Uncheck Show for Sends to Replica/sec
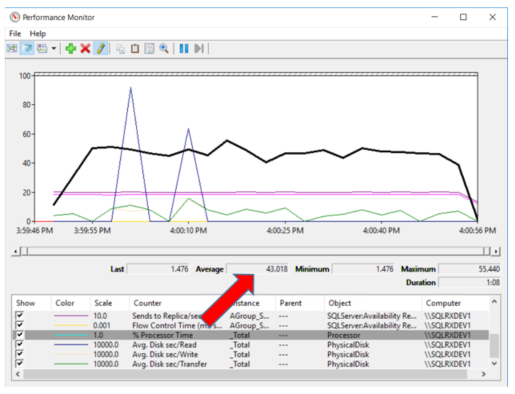515x394 pixels. 20,315
